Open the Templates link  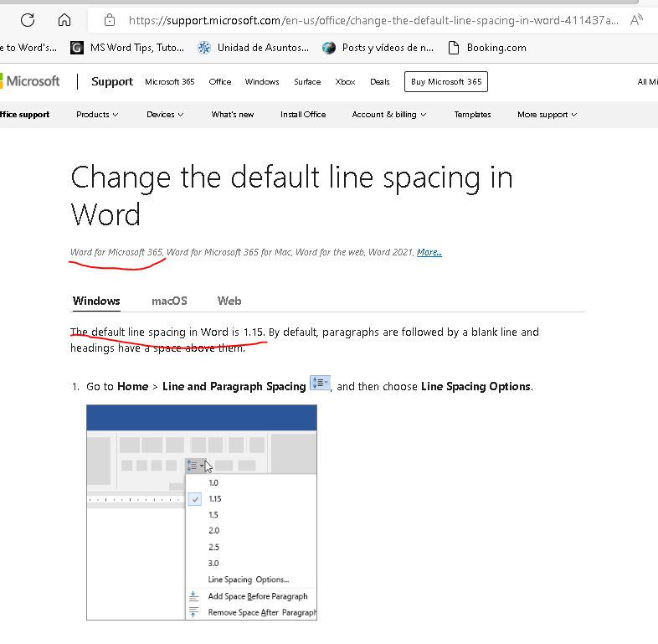click(x=472, y=115)
